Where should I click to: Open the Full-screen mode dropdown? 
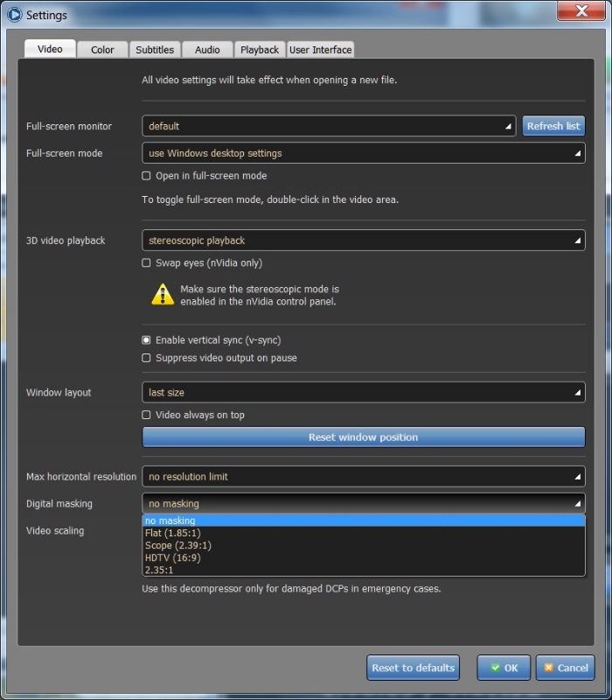[364, 153]
